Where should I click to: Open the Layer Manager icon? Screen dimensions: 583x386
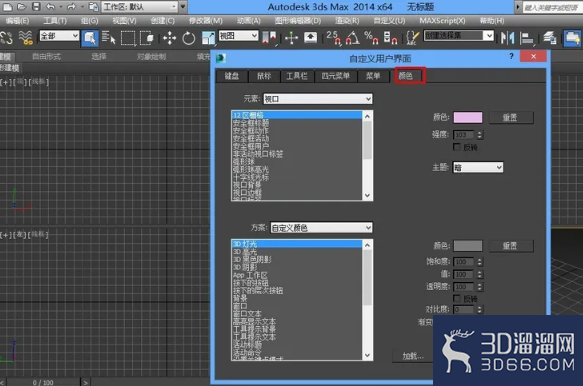point(549,38)
